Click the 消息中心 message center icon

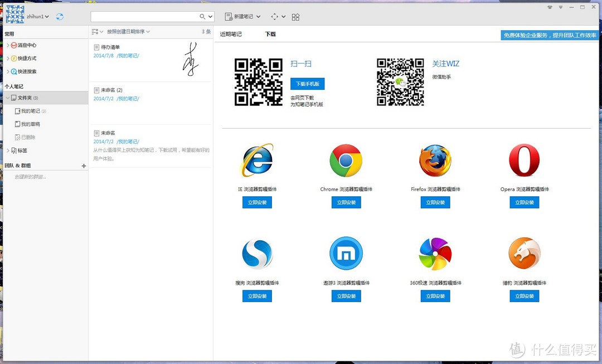click(14, 45)
